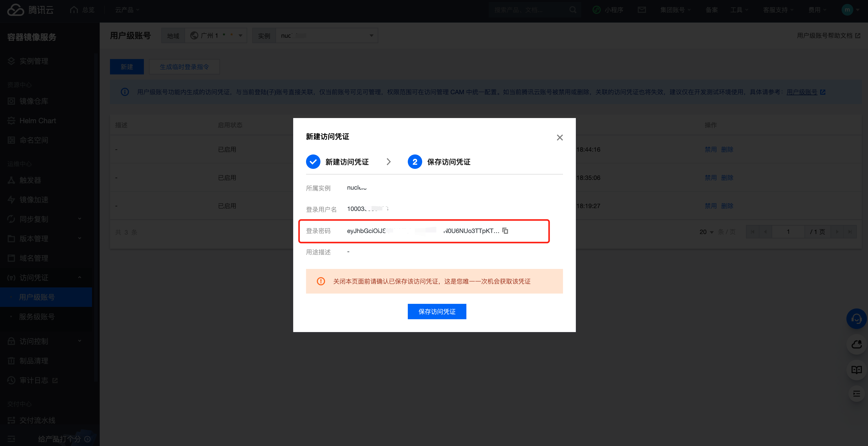Expand the 地域 region dropdown
868x446 pixels.
pos(216,35)
